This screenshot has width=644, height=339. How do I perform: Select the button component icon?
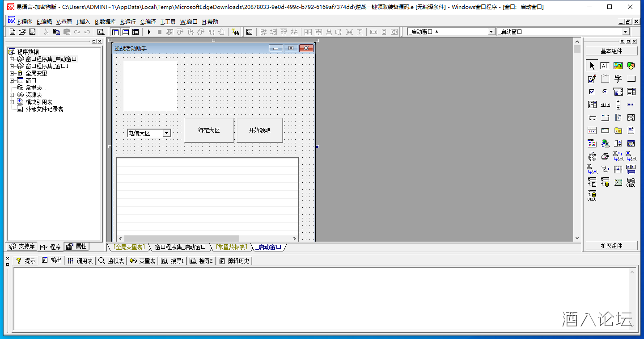pos(631,79)
